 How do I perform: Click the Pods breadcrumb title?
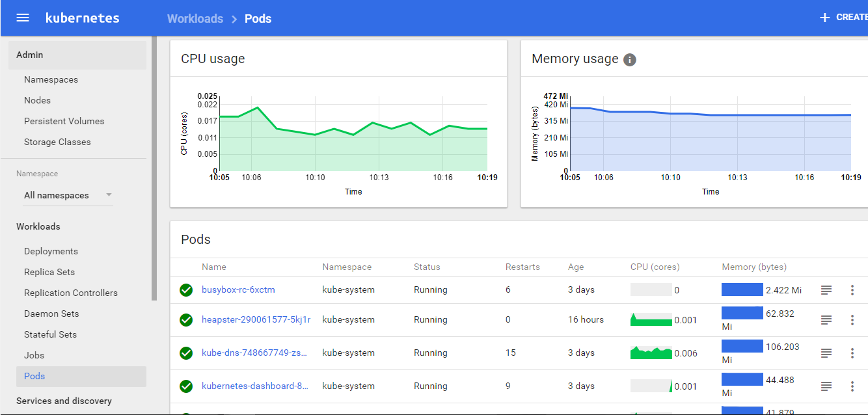258,19
